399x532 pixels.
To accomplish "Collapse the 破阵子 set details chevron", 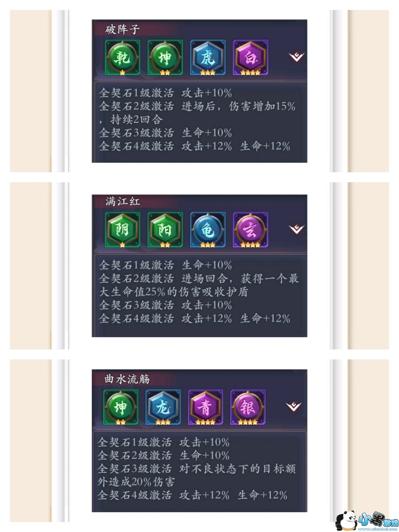I will pyautogui.click(x=296, y=57).
